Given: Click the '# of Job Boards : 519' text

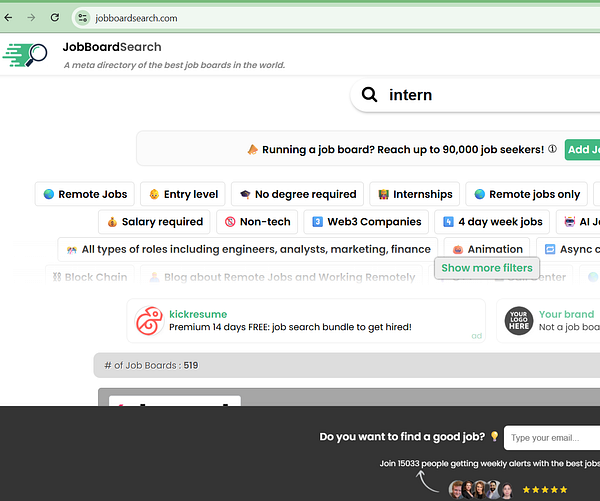Looking at the screenshot, I should [x=151, y=365].
